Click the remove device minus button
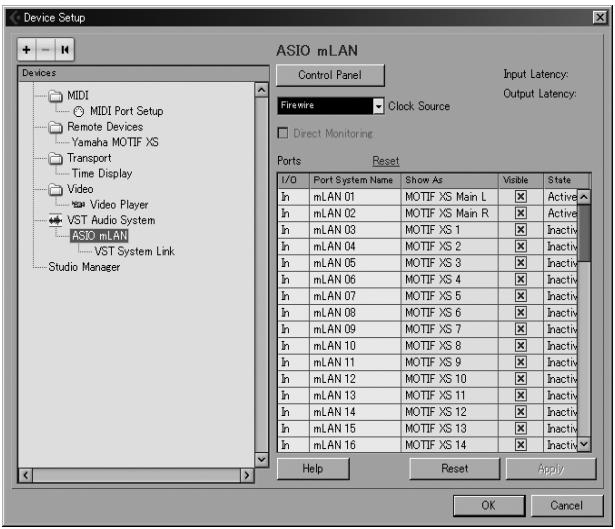 tap(45, 50)
